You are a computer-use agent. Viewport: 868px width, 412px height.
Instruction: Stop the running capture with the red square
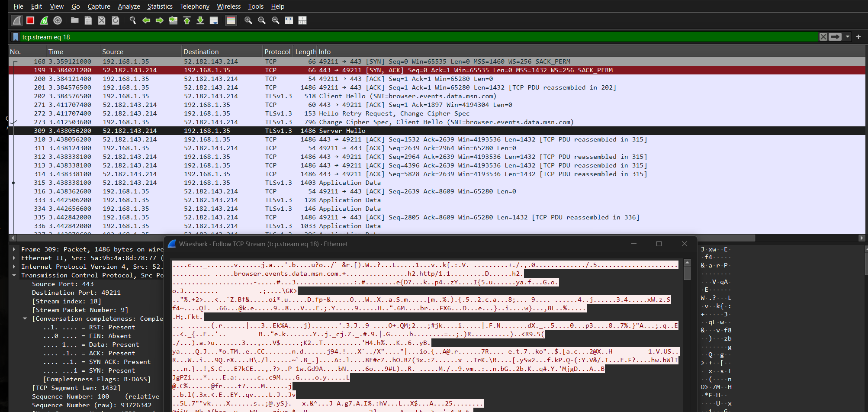30,20
